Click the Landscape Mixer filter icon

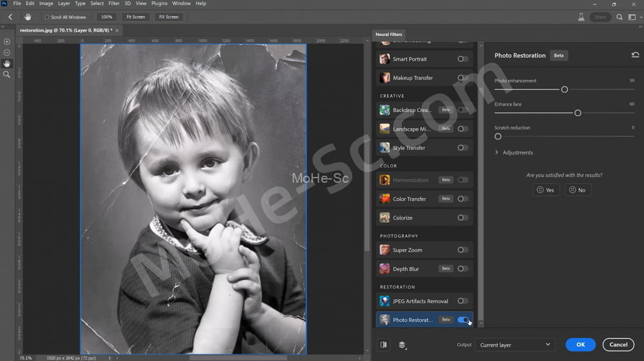pyautogui.click(x=384, y=129)
